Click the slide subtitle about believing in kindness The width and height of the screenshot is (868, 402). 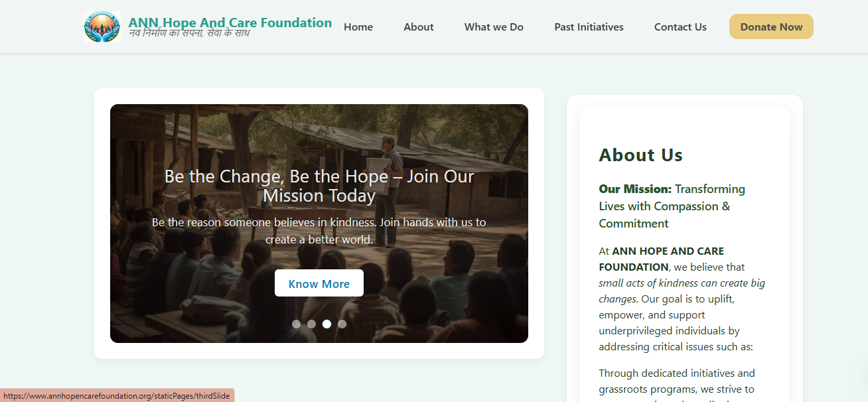tap(319, 231)
